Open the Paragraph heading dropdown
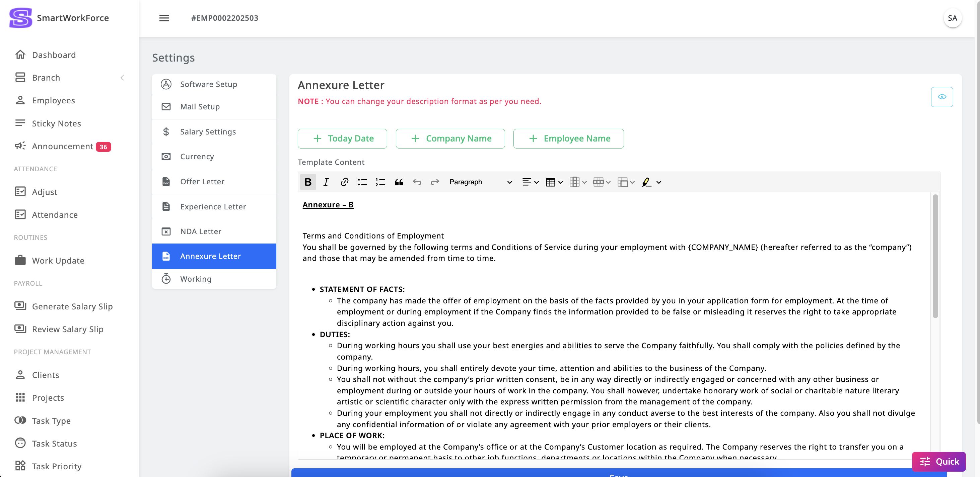 click(x=481, y=182)
